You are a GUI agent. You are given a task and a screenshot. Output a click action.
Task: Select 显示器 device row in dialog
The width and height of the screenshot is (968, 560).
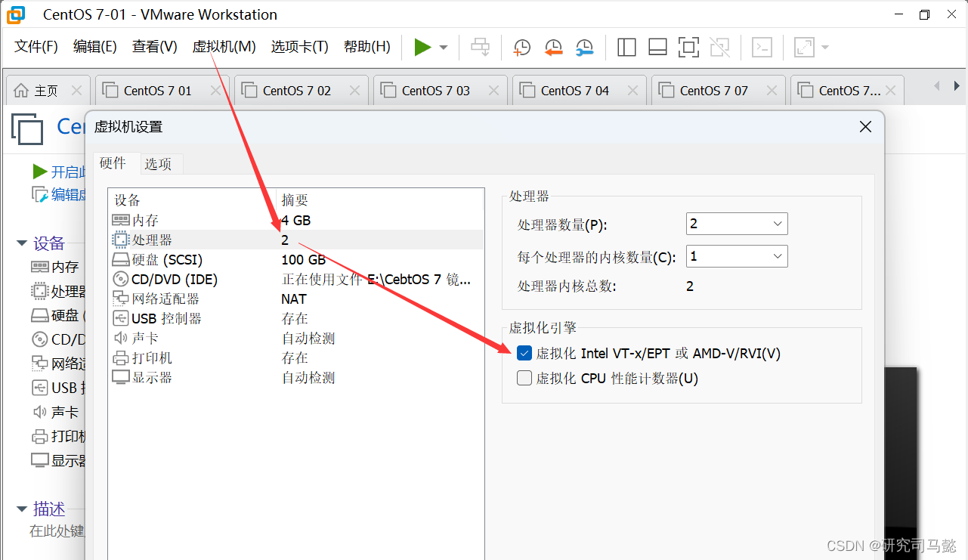click(x=295, y=378)
